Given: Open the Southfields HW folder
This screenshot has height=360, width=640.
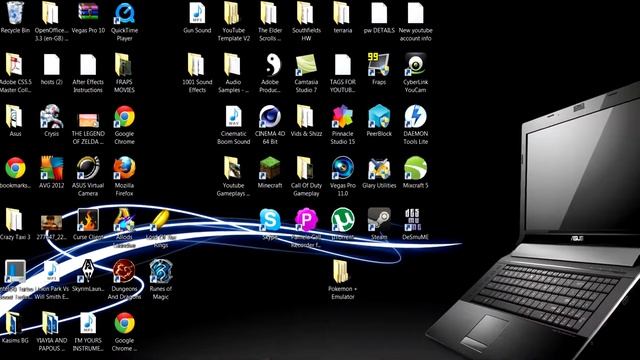Looking at the screenshot, I should point(306,13).
